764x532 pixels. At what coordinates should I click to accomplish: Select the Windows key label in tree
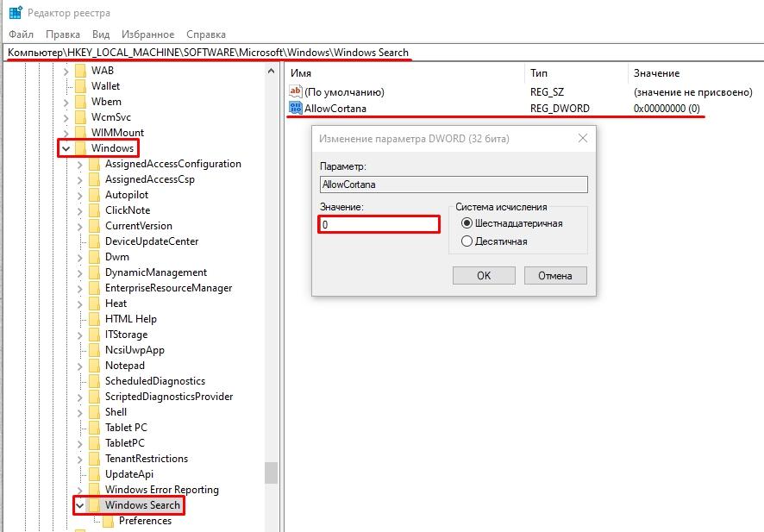tap(112, 148)
